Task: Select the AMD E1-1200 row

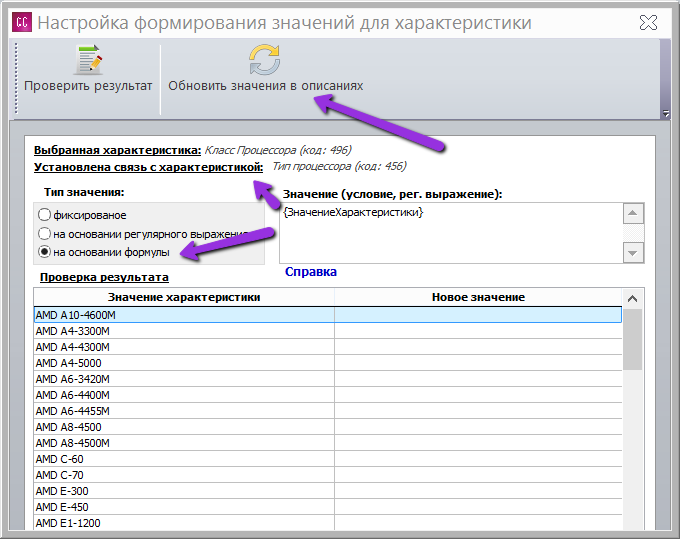Action: [327, 523]
